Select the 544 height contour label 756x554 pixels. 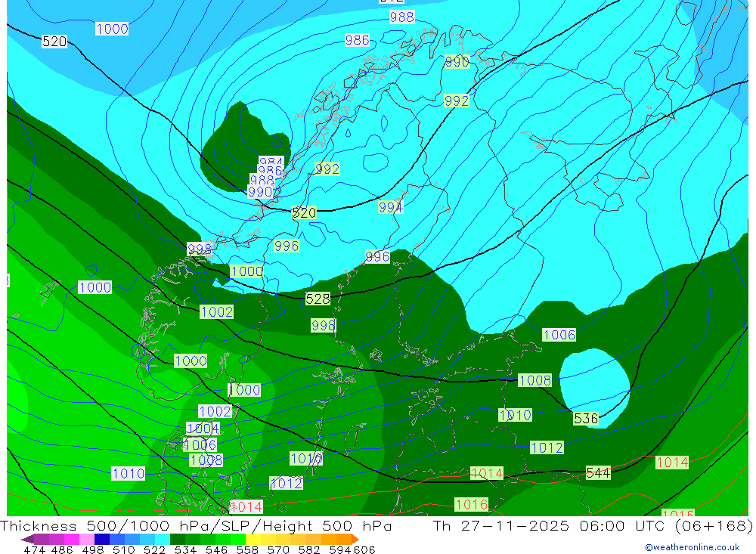[598, 473]
